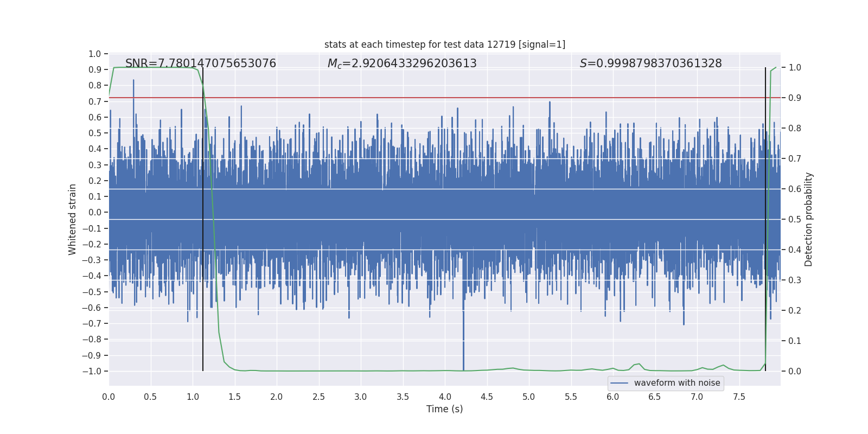Click the S=0.9998 score annotation
868x434 pixels.
(650, 63)
